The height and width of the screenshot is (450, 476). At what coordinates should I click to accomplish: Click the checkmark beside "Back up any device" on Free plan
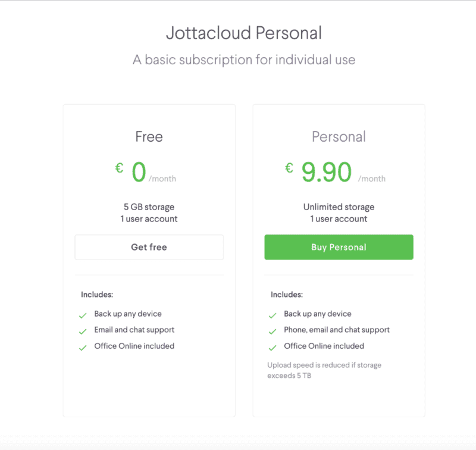click(83, 314)
